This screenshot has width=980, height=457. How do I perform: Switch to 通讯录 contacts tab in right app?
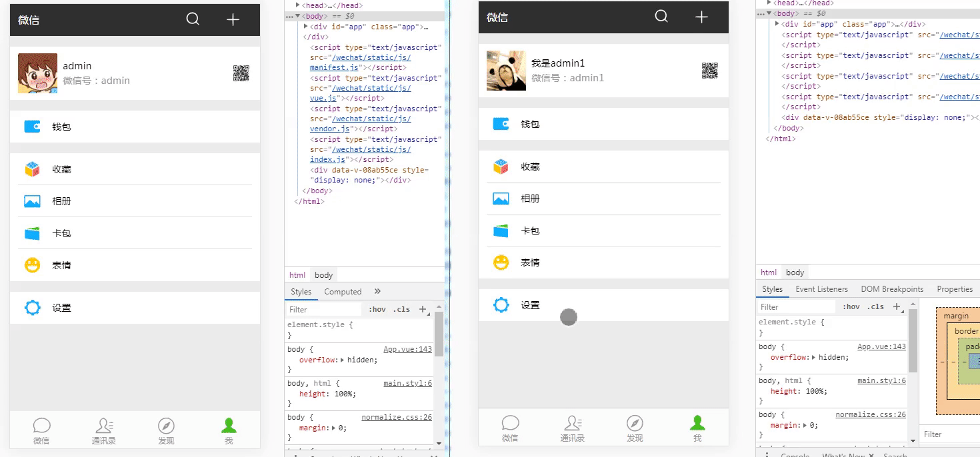point(573,428)
